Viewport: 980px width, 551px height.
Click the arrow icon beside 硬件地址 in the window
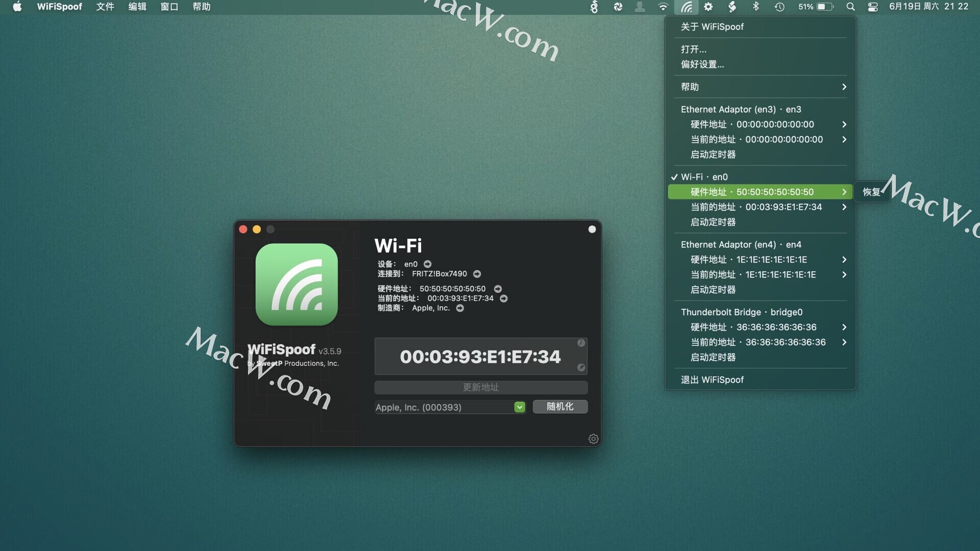[498, 289]
